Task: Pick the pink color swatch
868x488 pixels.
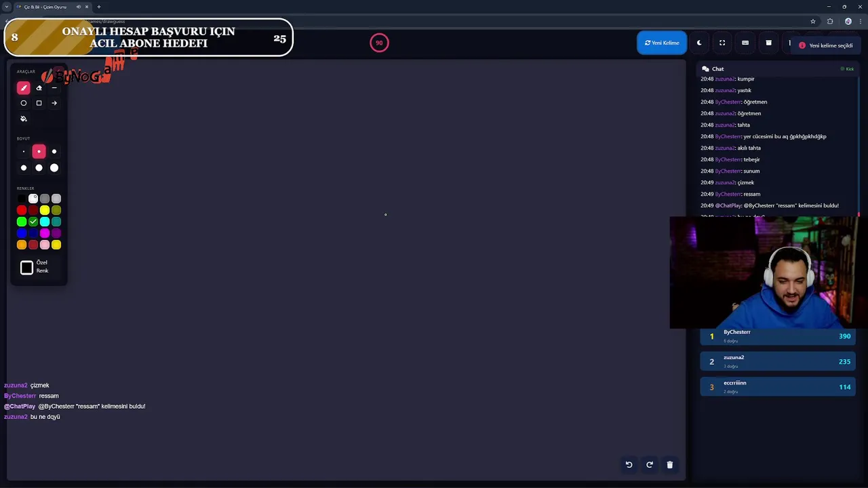Action: pos(45,245)
